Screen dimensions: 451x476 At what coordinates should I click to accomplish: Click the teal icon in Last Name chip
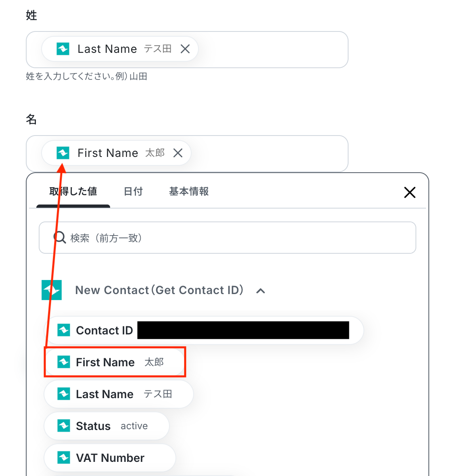click(x=63, y=49)
